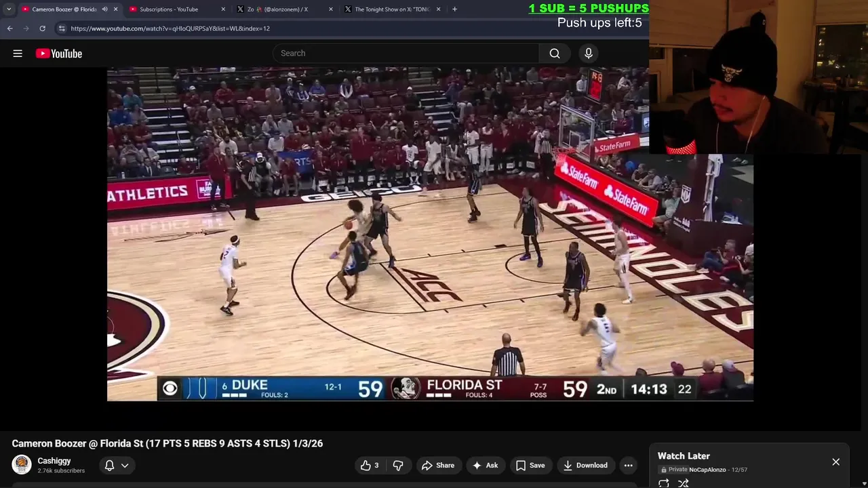Open the tab search dropdown arrow

(9, 9)
